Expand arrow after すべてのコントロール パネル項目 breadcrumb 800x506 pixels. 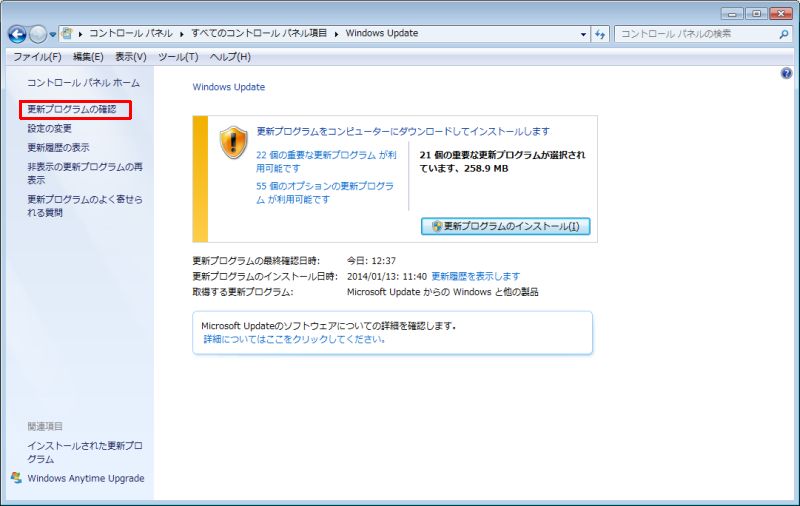[336, 34]
